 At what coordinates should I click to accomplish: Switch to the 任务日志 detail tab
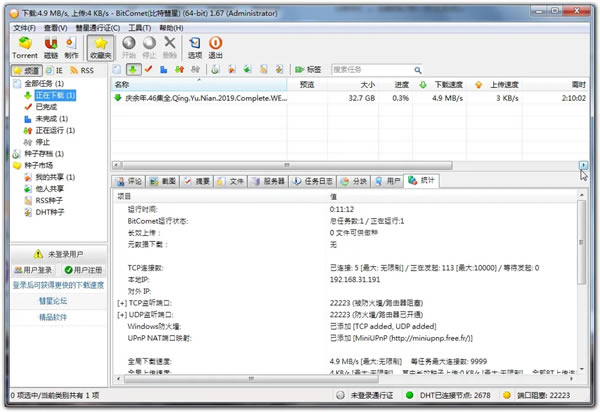coord(312,181)
